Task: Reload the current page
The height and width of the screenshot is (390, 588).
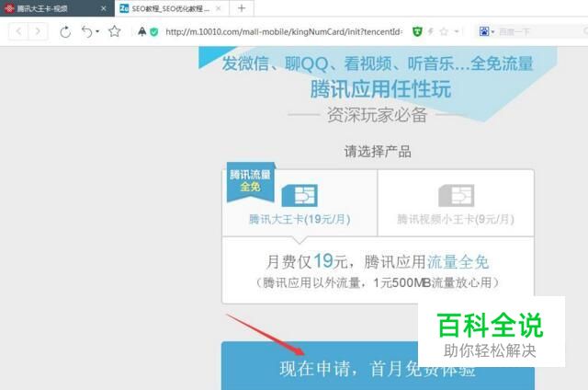Action: [x=65, y=32]
